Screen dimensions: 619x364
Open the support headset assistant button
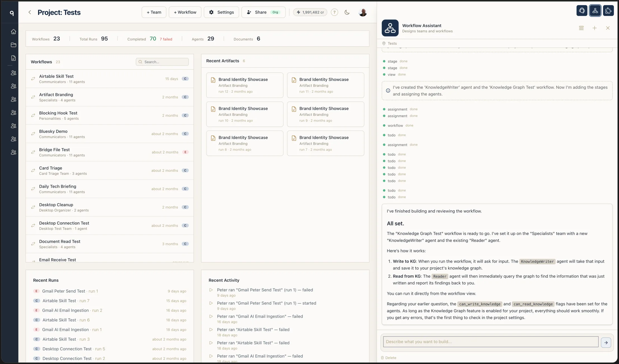click(x=582, y=11)
